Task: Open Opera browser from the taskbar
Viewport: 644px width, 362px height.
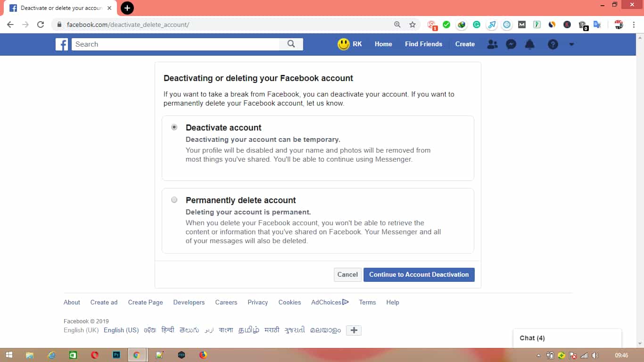Action: (x=95, y=355)
